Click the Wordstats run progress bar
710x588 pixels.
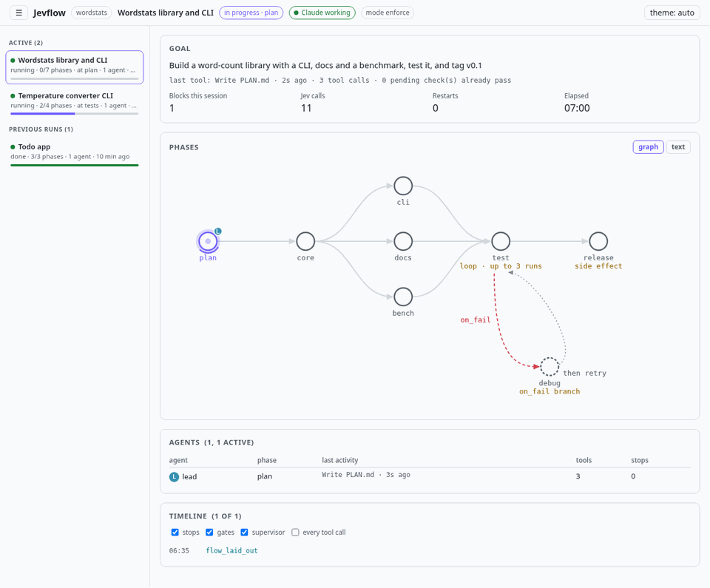pos(75,79)
